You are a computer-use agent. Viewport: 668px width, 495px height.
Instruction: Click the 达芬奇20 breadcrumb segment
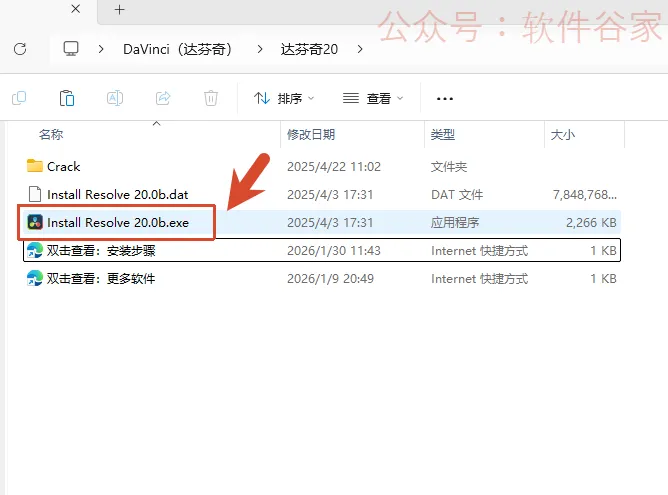tap(309, 49)
